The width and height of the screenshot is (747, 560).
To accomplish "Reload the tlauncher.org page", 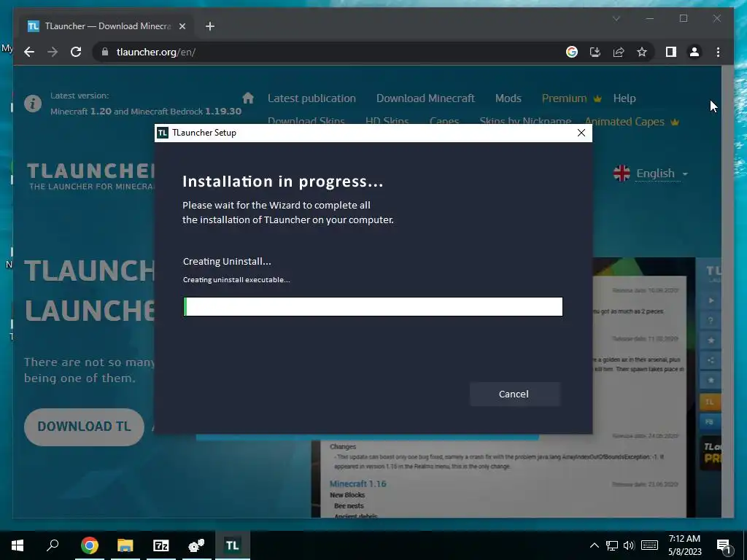I will tap(76, 52).
